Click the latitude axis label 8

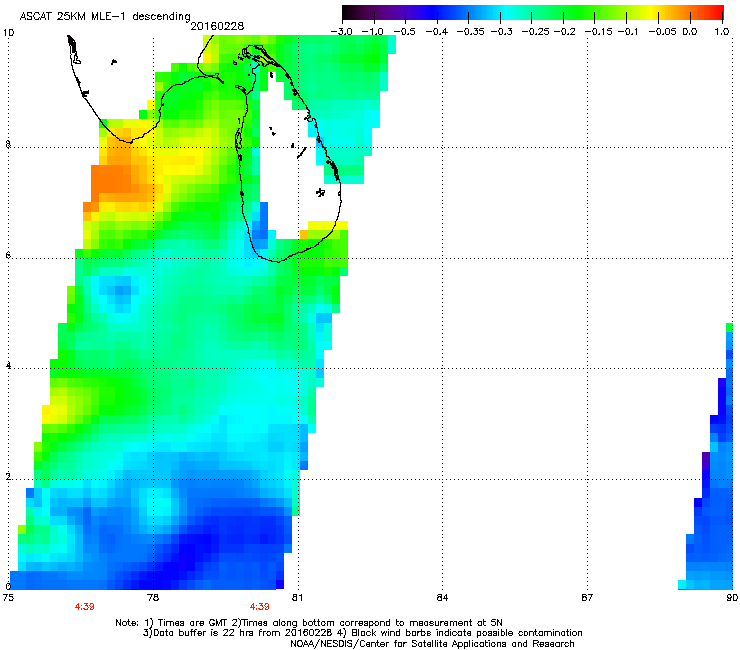8,144
